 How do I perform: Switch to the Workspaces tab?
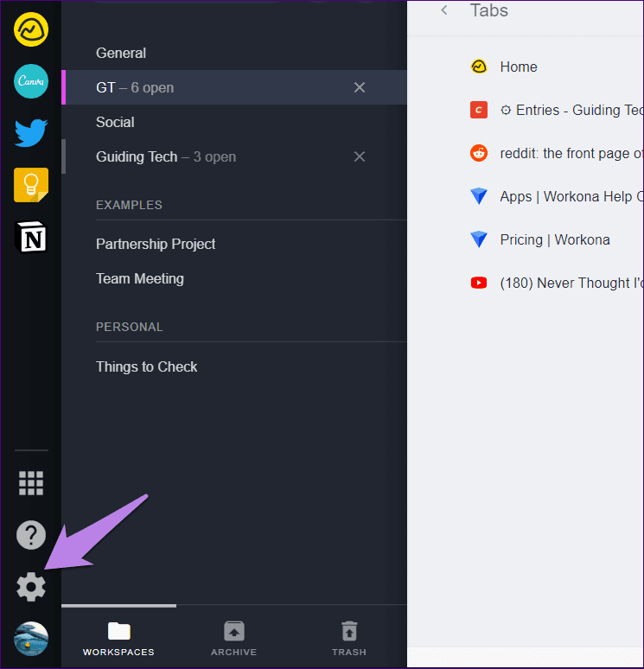point(118,639)
